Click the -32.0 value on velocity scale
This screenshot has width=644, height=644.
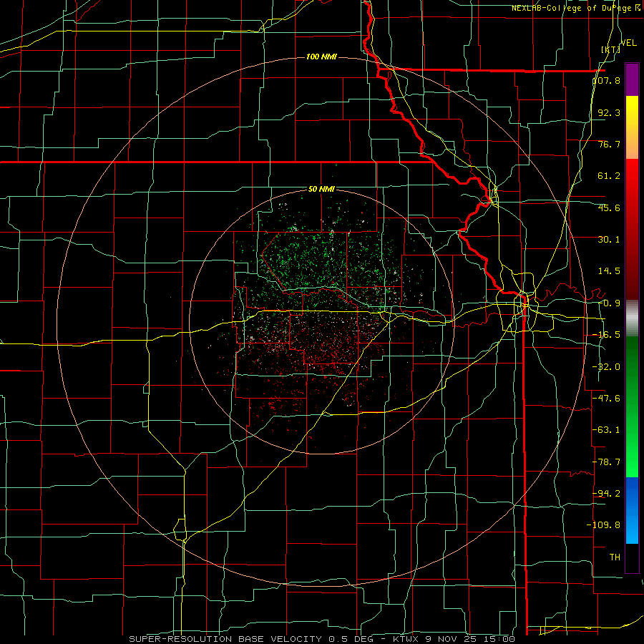pos(607,367)
